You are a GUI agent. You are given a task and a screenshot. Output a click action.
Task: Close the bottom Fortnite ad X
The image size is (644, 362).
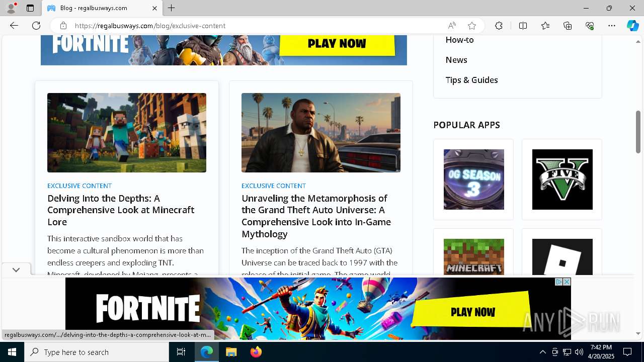click(567, 282)
